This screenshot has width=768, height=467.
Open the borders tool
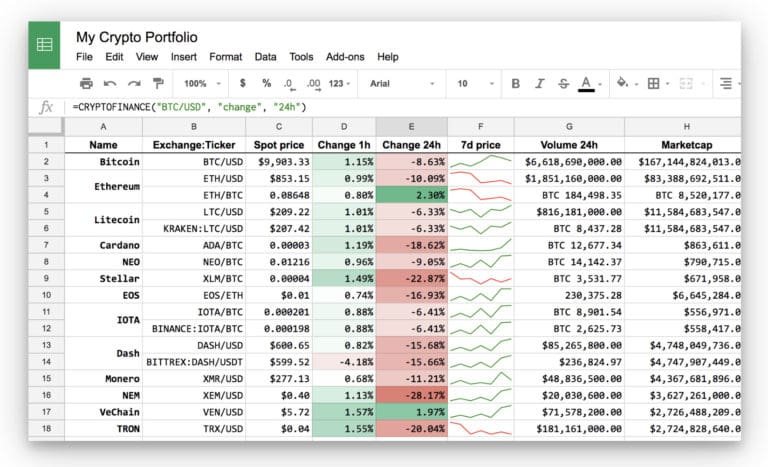(x=657, y=84)
